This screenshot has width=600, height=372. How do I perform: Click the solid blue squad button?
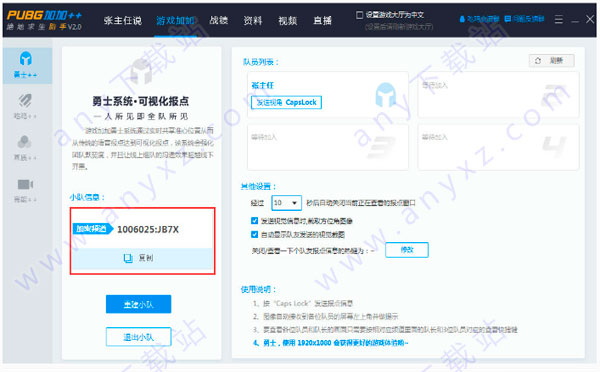(139, 304)
